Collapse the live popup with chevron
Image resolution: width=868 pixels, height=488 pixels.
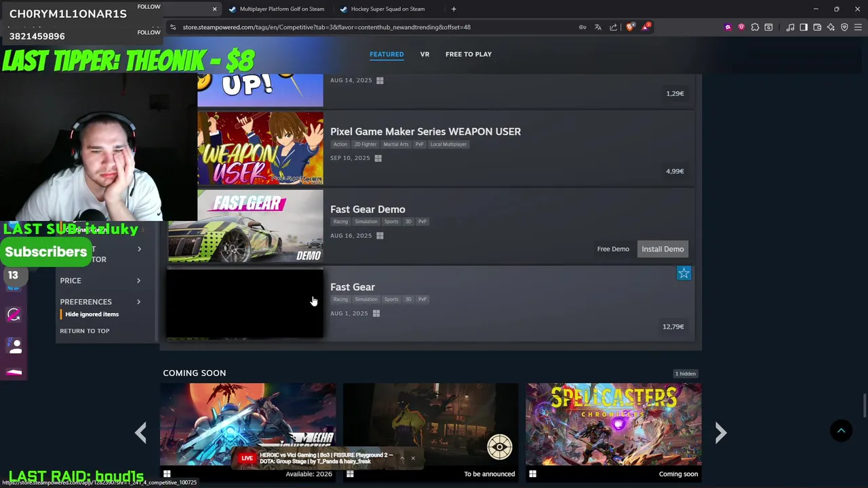click(401, 458)
